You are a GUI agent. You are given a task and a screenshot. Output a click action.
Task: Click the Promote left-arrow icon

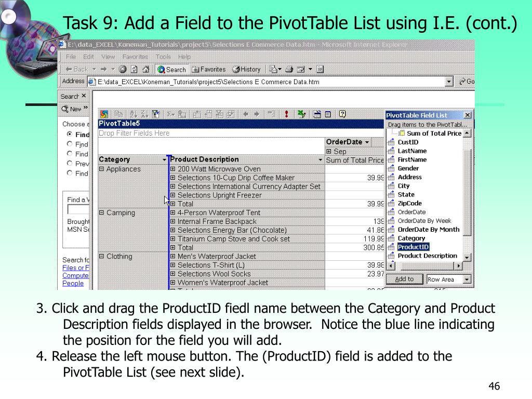[246, 114]
